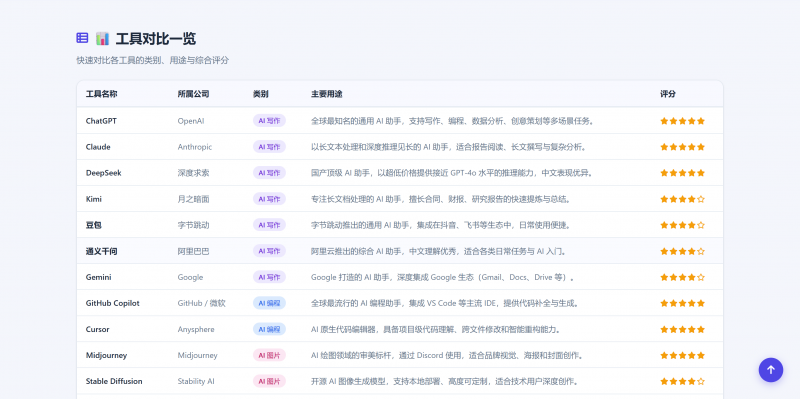Screen dimensions: 800x399
Task: Click the 工具对比一览 heading
Action: (x=156, y=39)
